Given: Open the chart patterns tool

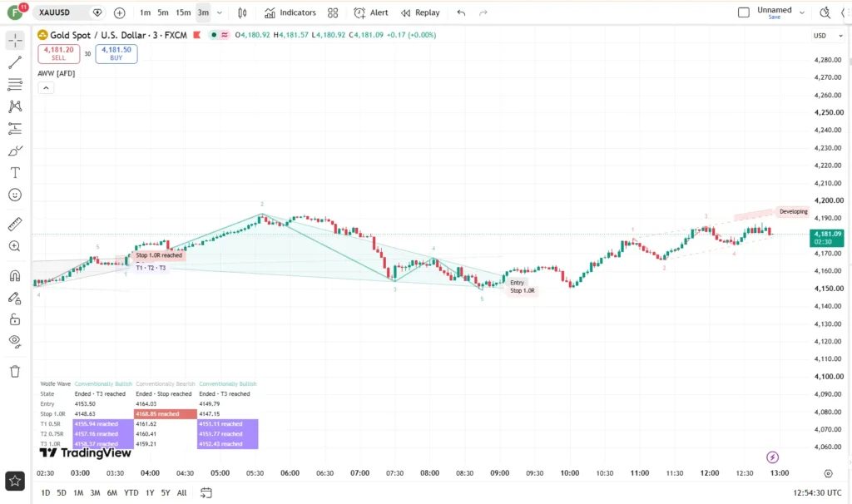Looking at the screenshot, I should click(x=15, y=106).
